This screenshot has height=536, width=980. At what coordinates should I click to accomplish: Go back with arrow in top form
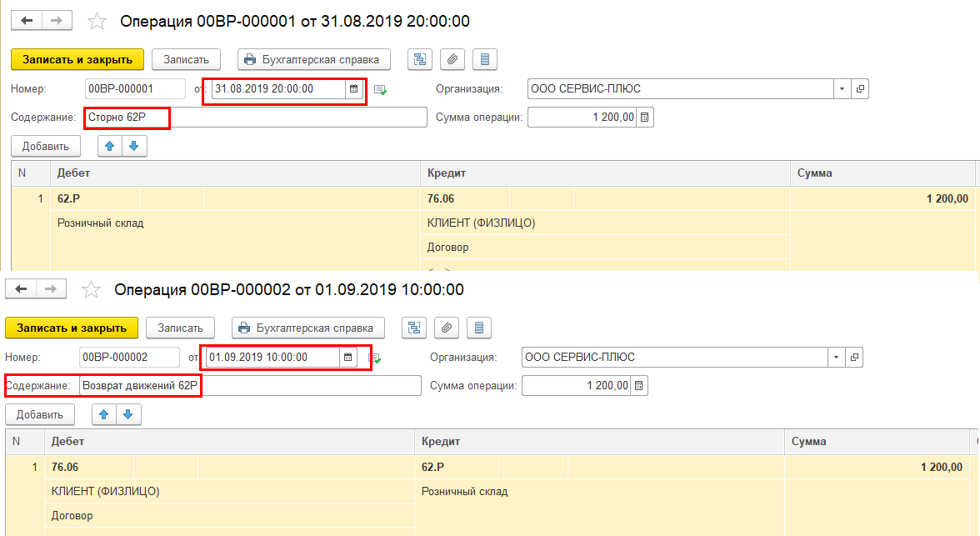[27, 21]
